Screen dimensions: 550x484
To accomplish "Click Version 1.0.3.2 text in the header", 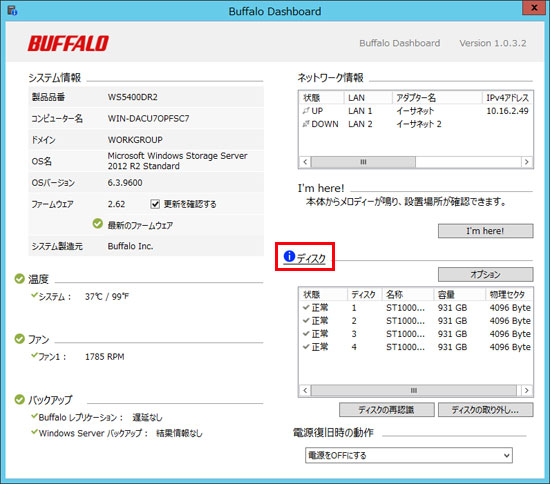I will pos(493,43).
